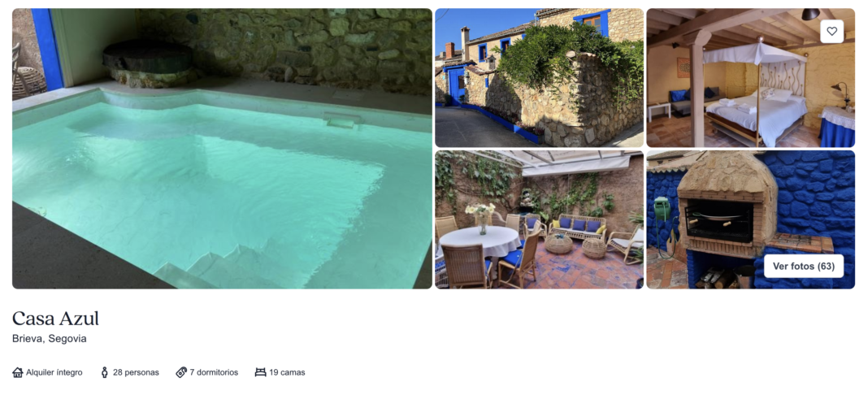Open the patio dining area photo

[x=539, y=219]
